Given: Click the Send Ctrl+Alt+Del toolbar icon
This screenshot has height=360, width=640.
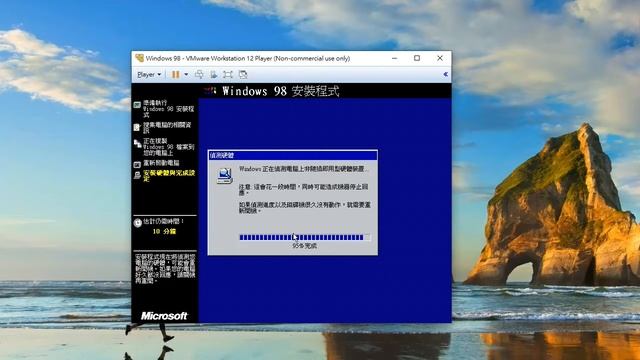Looking at the screenshot, I should pos(199,75).
